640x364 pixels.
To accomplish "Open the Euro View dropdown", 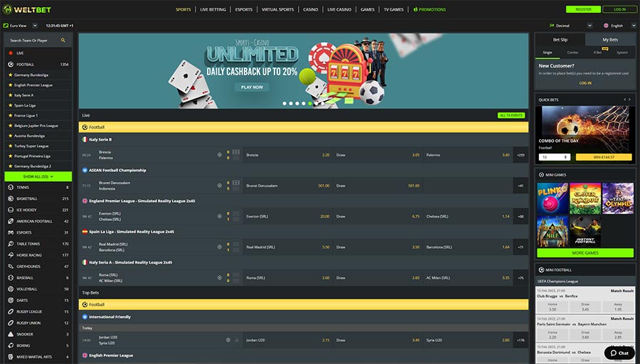I will [35, 26].
